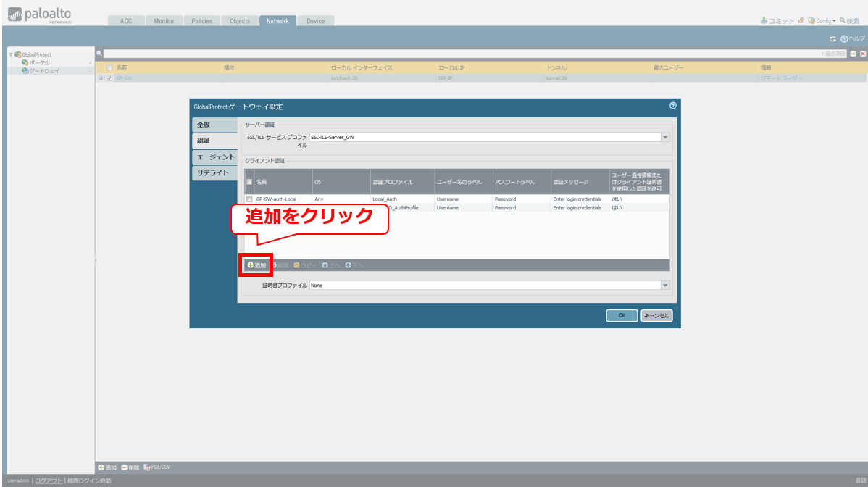Click into the gateway list filter field
The width and height of the screenshot is (868, 487).
(475, 54)
